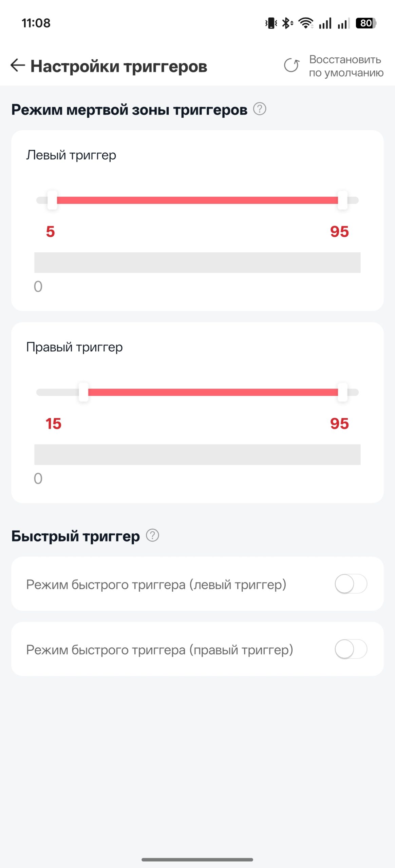The height and width of the screenshot is (868, 395).
Task: Tap the Bluetooth status icon
Action: click(287, 23)
